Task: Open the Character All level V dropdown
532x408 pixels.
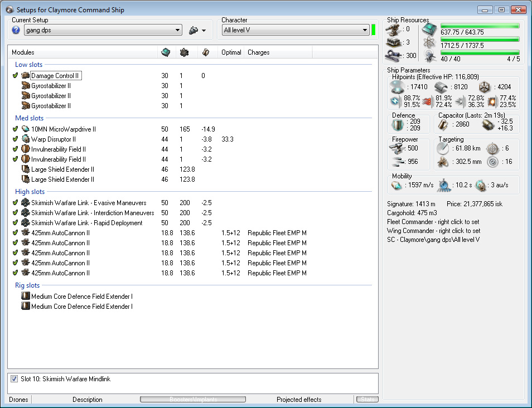Action: coord(296,30)
